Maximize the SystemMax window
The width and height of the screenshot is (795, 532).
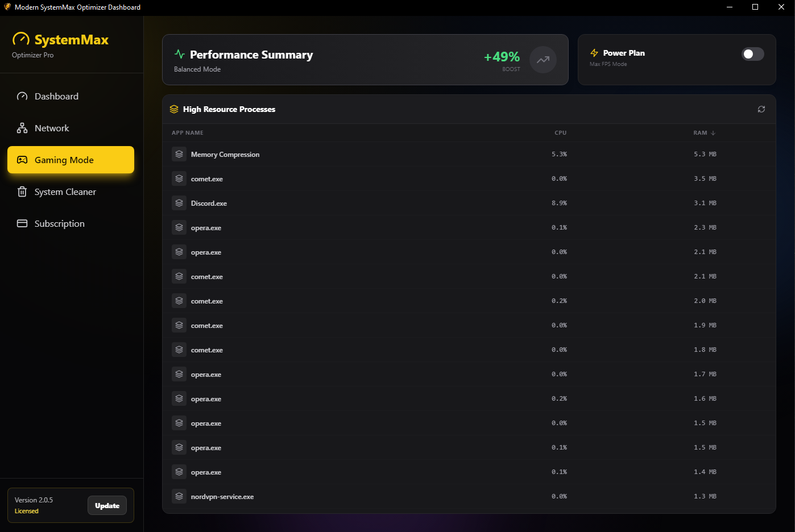coord(755,7)
